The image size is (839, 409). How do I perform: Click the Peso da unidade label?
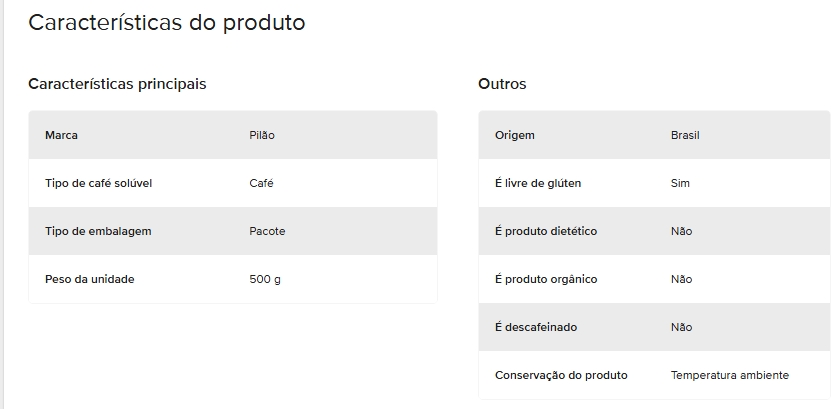point(89,279)
